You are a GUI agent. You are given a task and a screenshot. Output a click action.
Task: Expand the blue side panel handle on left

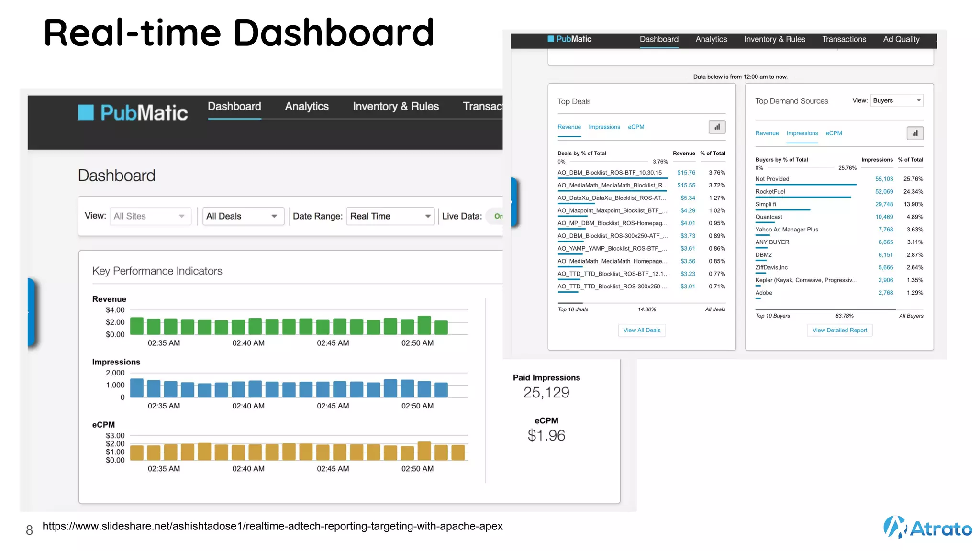point(32,312)
